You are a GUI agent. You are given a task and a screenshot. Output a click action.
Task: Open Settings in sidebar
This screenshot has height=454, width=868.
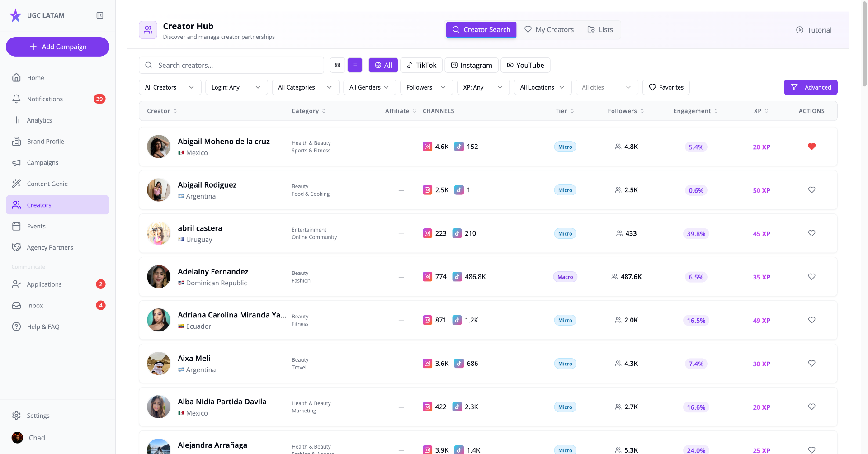tap(57, 416)
